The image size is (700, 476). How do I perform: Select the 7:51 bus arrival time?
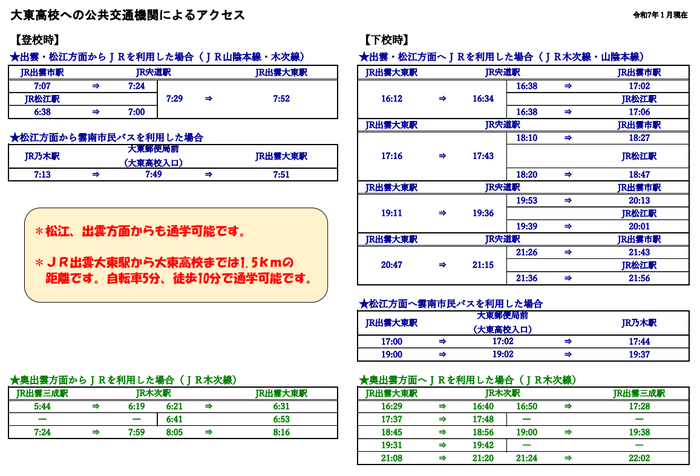click(x=281, y=175)
